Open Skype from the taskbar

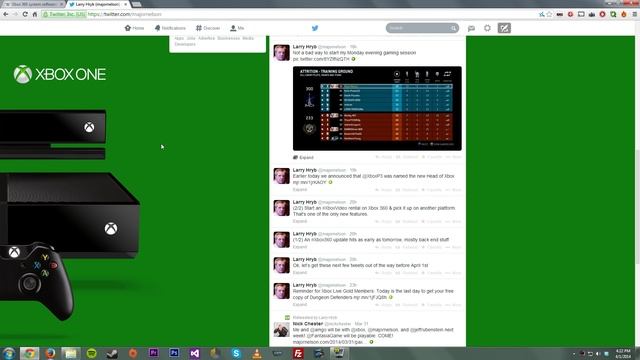(x=236, y=353)
